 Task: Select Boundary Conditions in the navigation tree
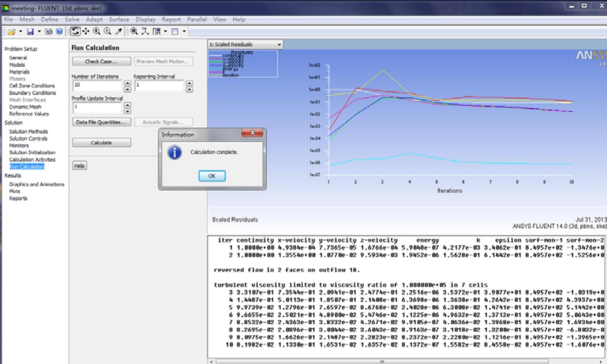click(32, 93)
